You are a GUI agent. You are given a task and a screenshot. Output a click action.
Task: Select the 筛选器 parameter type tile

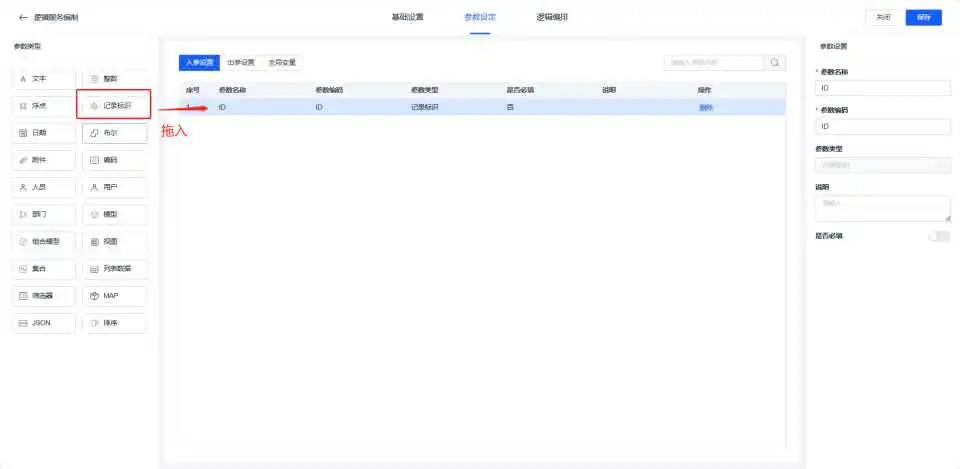tap(43, 296)
